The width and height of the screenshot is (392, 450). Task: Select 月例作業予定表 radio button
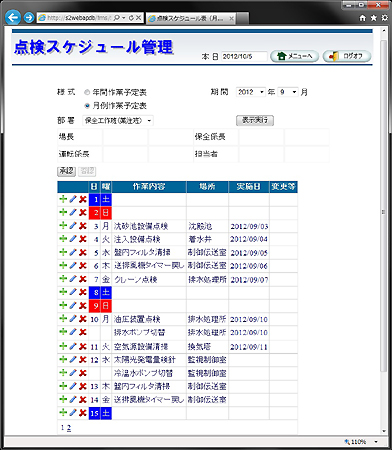point(87,106)
